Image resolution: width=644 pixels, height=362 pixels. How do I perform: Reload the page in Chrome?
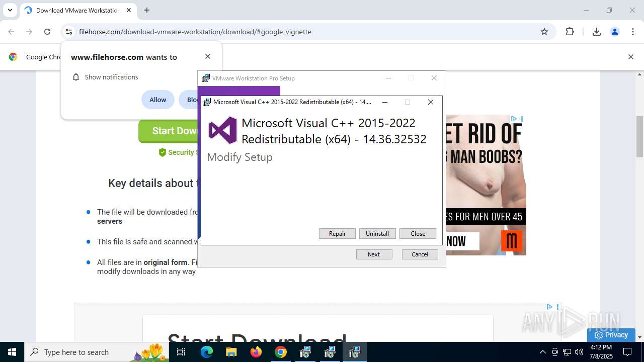pyautogui.click(x=47, y=32)
